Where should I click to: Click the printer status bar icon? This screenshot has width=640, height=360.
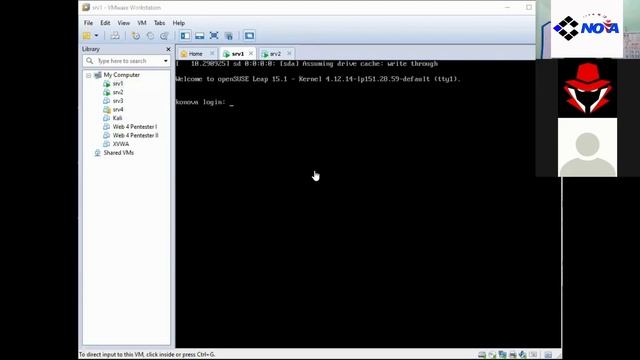(513, 355)
